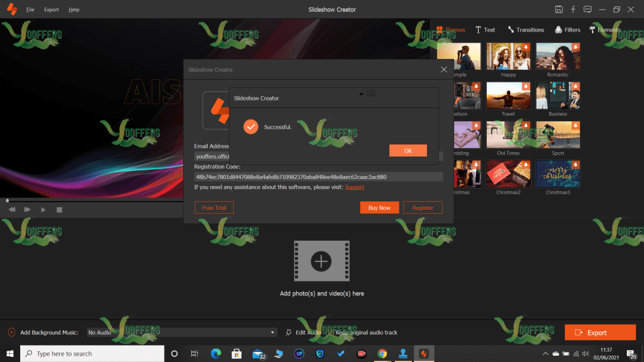Open Task View on the taskbar
Screen dimensions: 644x362
point(195,353)
